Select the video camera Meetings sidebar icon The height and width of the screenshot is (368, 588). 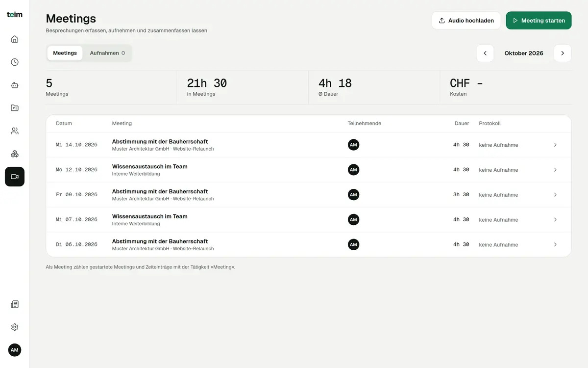[15, 177]
